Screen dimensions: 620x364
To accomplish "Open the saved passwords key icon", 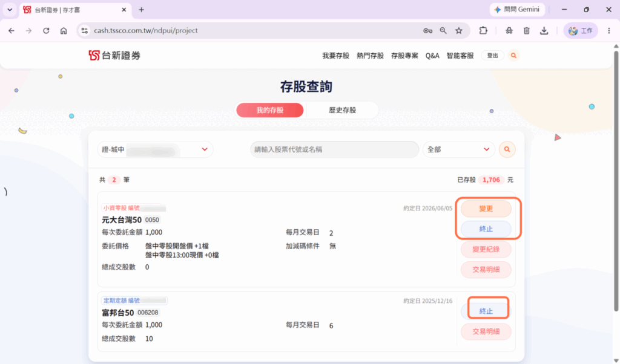I will click(x=427, y=31).
